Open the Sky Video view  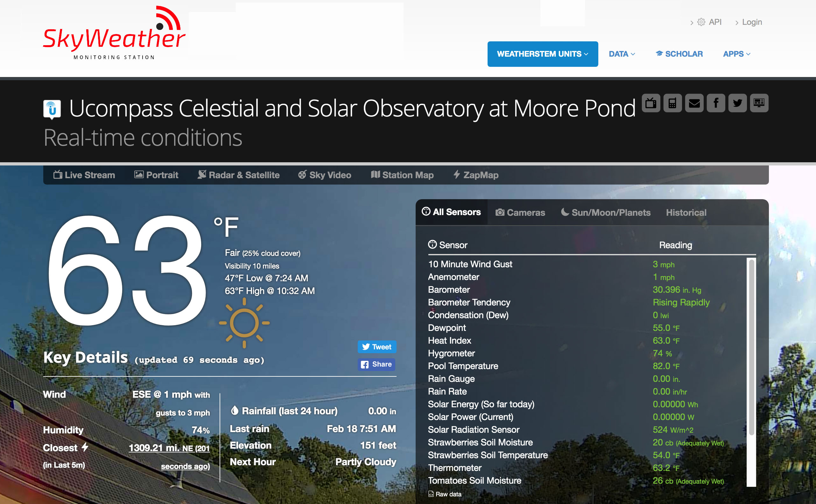pos(324,175)
